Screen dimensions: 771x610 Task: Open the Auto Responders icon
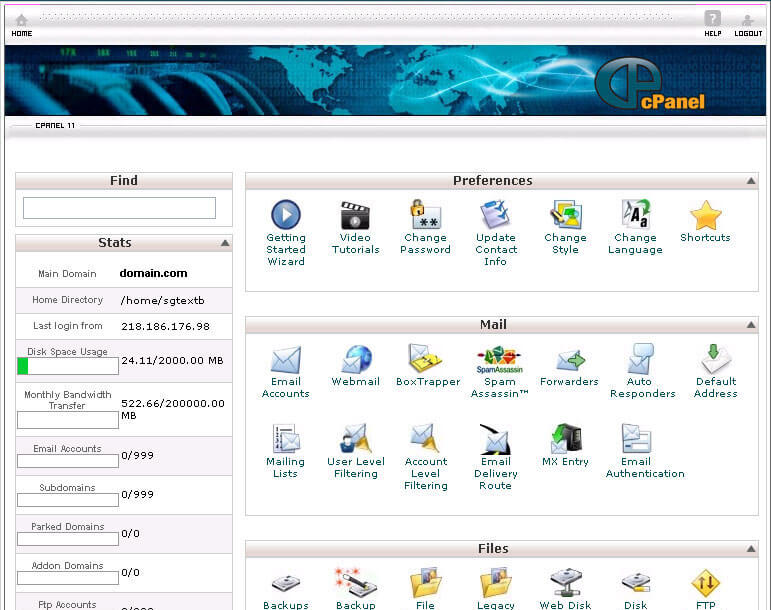[x=639, y=359]
